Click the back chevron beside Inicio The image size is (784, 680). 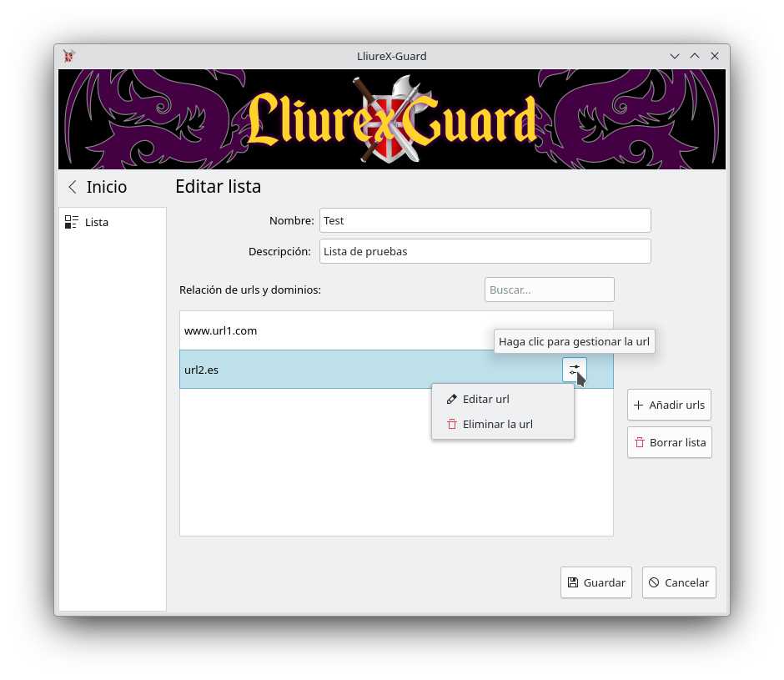coord(73,187)
